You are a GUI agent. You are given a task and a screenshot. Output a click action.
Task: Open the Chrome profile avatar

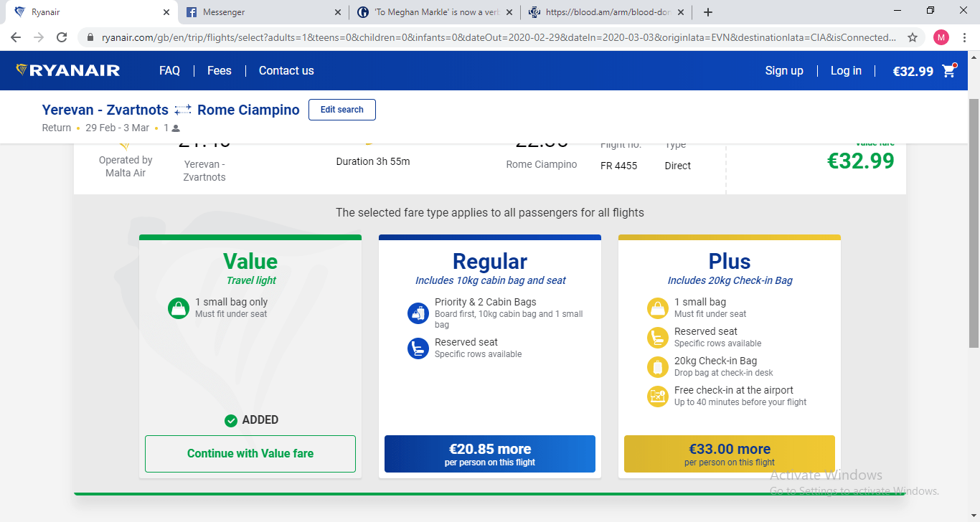(941, 37)
